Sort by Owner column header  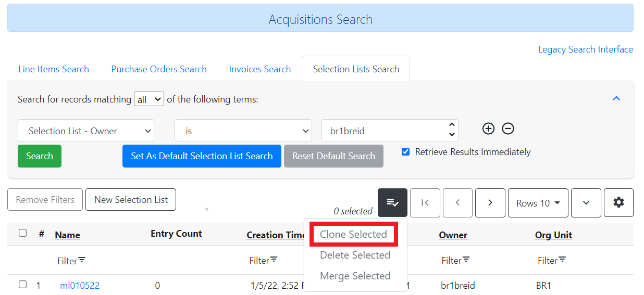(x=453, y=235)
